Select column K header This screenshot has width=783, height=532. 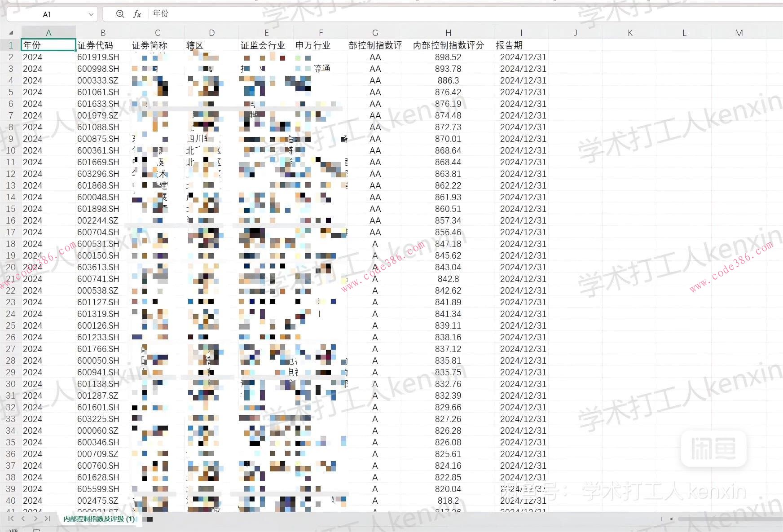[630, 33]
